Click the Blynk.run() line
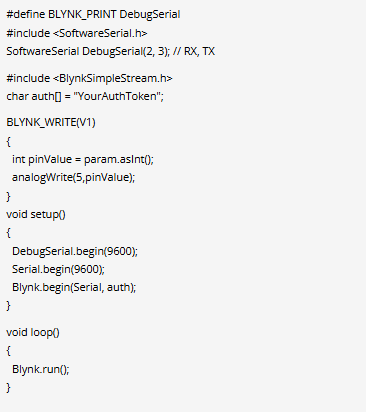366x412 pixels. [x=41, y=369]
